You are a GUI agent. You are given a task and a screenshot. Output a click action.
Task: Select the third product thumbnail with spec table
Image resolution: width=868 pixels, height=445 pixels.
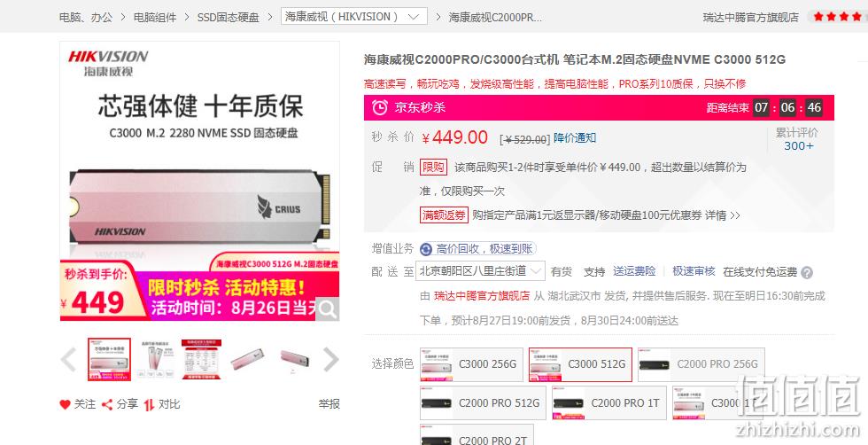click(202, 359)
